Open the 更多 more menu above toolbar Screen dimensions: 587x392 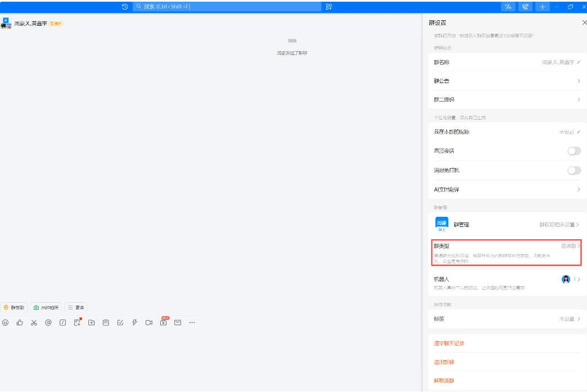[x=76, y=308]
